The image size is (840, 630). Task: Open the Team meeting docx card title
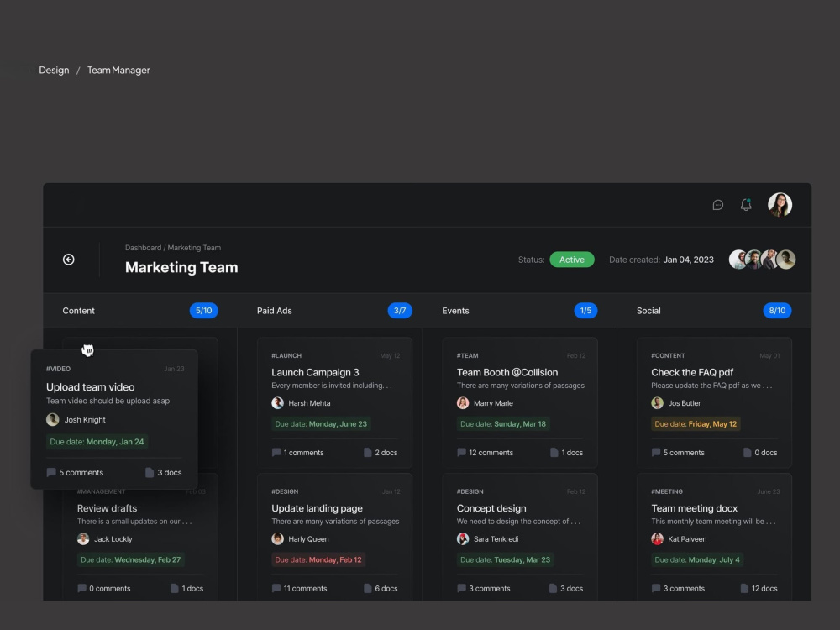[x=695, y=508]
